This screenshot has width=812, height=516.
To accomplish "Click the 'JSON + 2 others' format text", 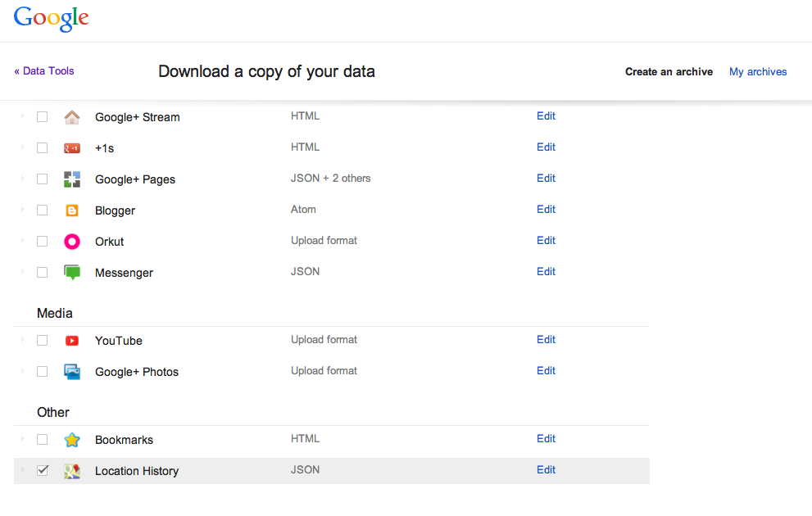I will pos(330,178).
